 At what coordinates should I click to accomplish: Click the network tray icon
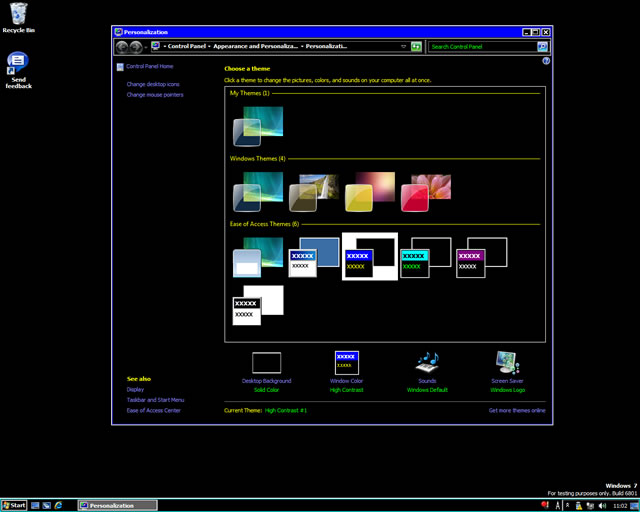(590, 506)
